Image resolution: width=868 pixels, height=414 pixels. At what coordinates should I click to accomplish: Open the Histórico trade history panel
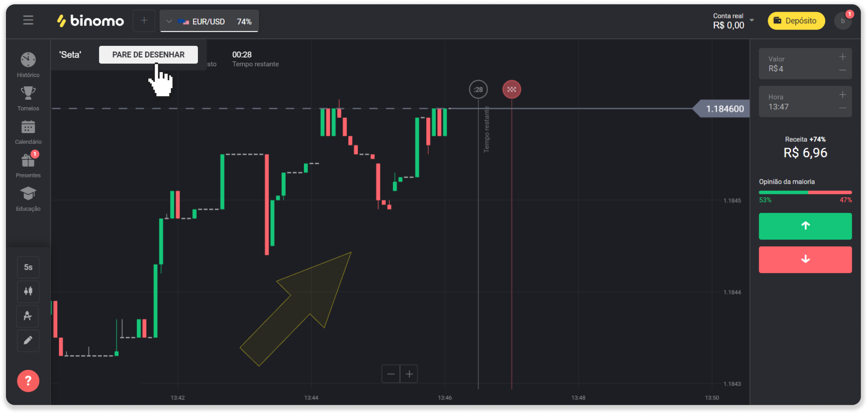tap(28, 64)
